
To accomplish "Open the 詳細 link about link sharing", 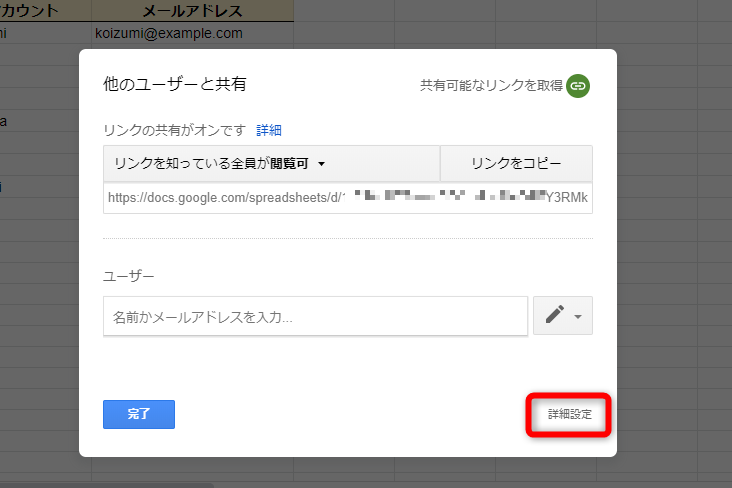I will [x=269, y=130].
